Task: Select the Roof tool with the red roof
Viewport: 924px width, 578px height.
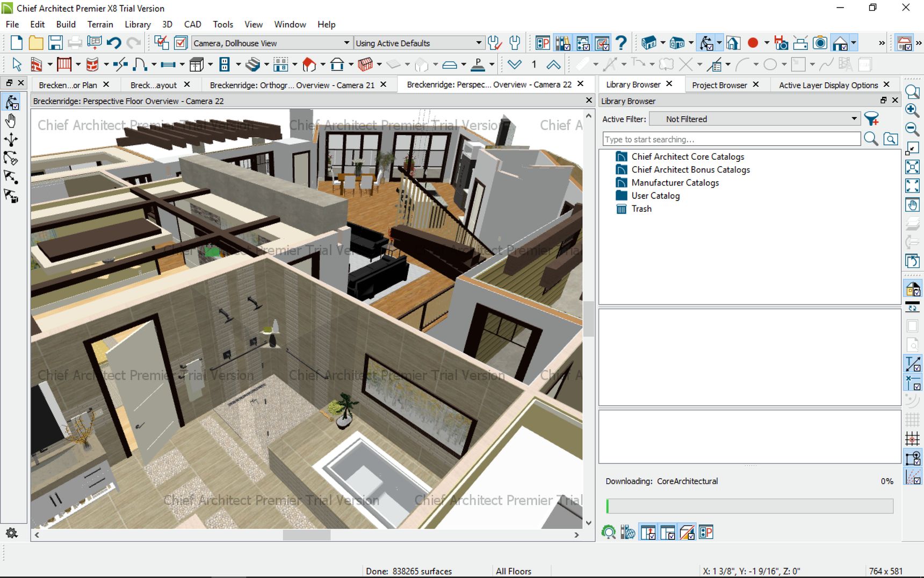Action: click(309, 65)
